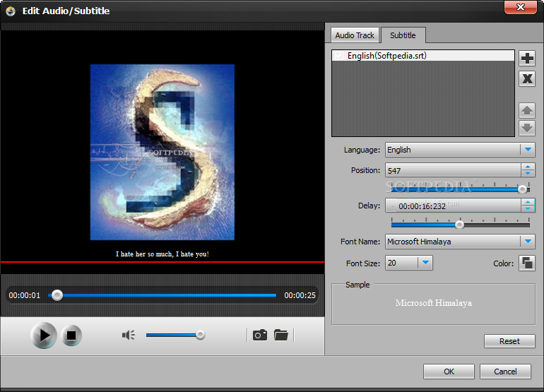This screenshot has width=544, height=392.
Task: Click the video preview thumbnail
Action: [162, 152]
